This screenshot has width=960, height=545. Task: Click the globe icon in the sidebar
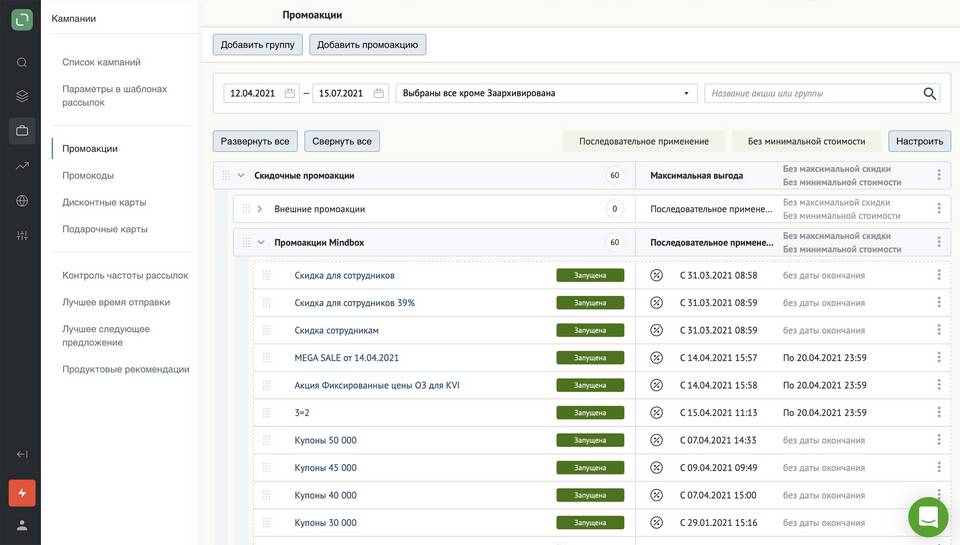21,200
